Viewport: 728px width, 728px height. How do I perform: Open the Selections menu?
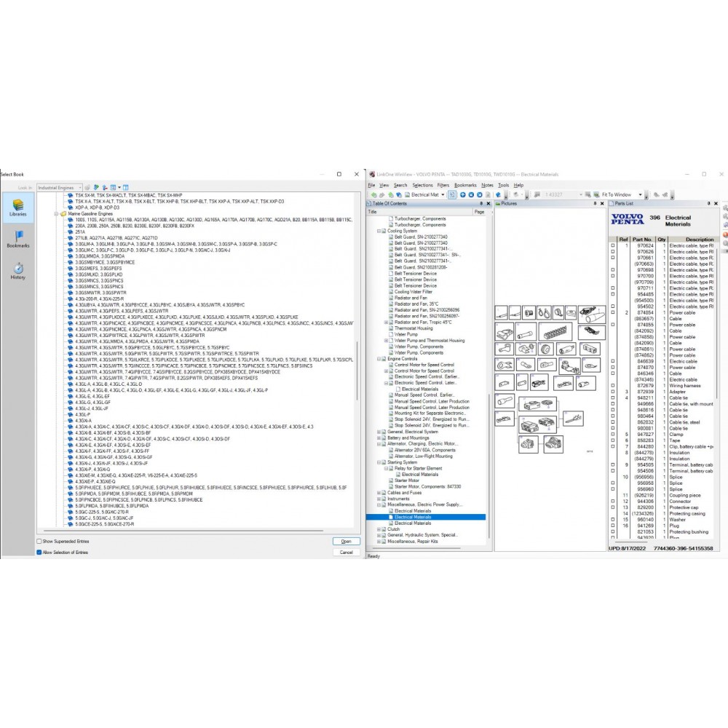(x=422, y=185)
